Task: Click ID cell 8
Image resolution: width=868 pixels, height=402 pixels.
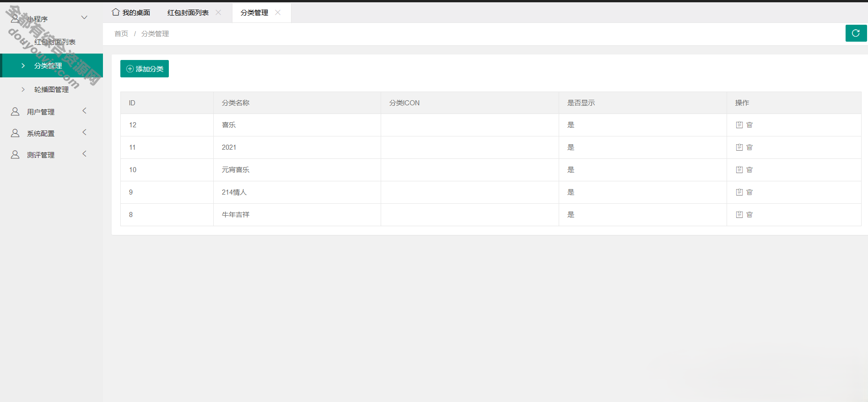Action: 167,215
